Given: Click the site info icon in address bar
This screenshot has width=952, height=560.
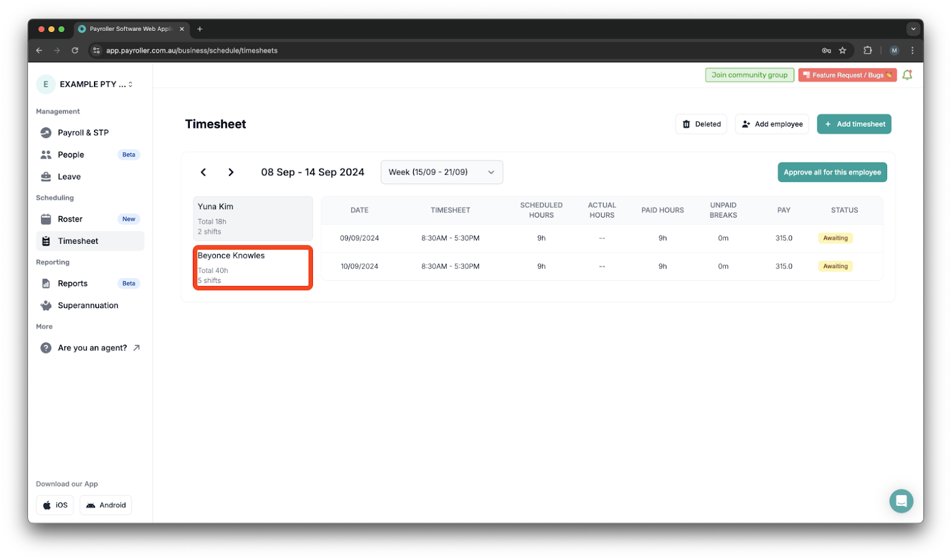Looking at the screenshot, I should click(x=96, y=51).
